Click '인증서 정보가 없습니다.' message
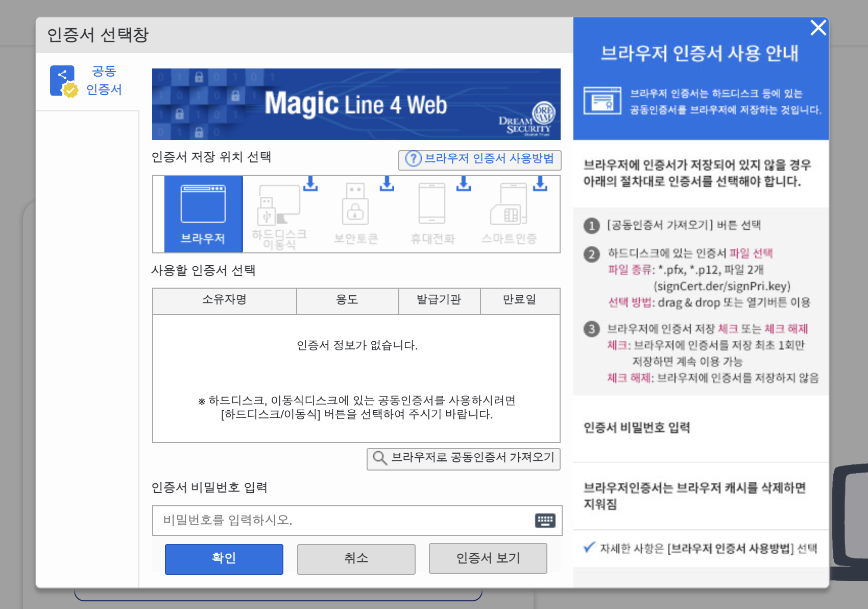The image size is (868, 609). coord(357,346)
